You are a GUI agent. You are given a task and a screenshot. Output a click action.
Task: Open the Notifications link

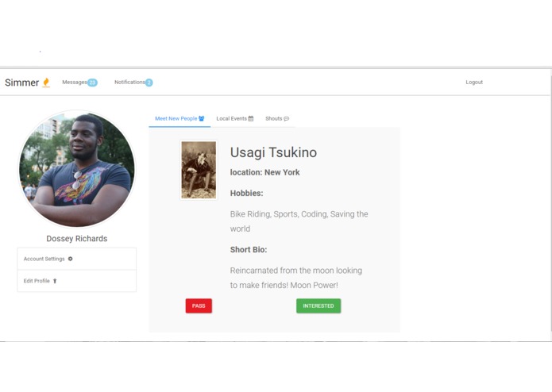click(x=129, y=83)
